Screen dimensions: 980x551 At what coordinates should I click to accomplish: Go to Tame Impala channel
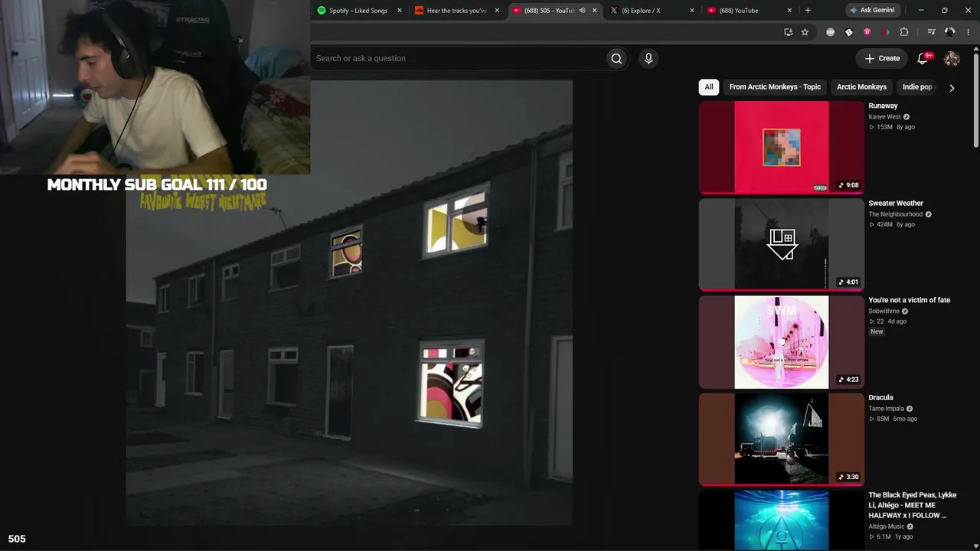point(886,409)
